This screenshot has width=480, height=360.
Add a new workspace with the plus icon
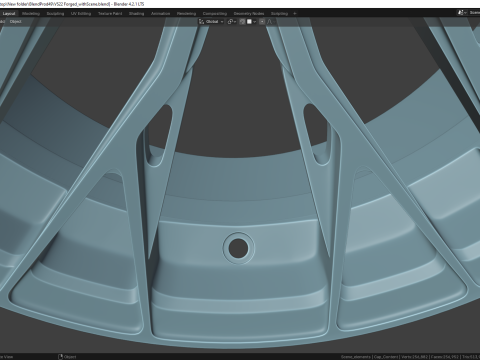pos(295,14)
